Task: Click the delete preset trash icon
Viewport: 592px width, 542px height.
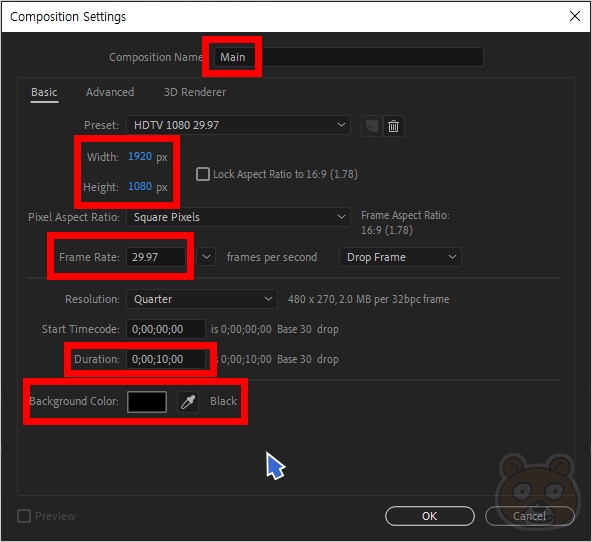Action: click(x=393, y=126)
